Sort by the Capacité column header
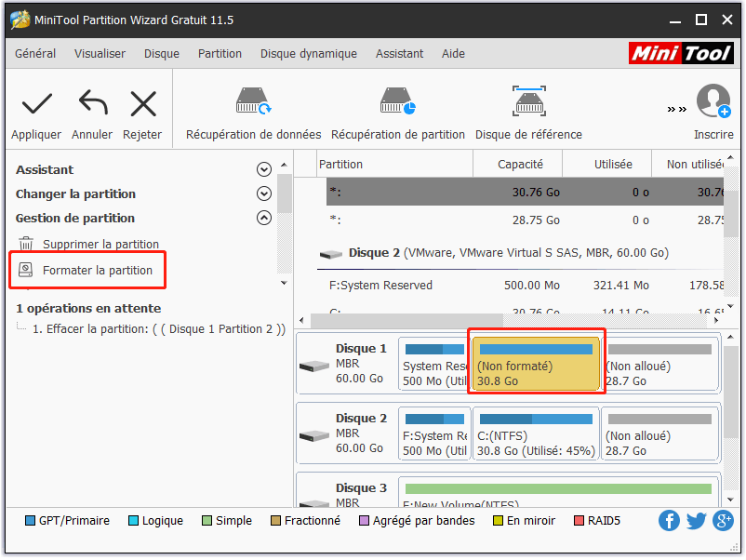The width and height of the screenshot is (746, 560). [x=517, y=164]
